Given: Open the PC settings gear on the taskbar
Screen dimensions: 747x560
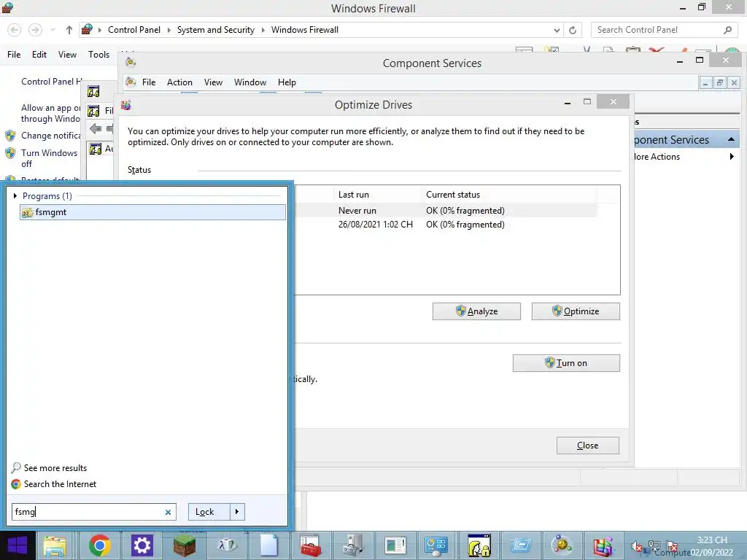Looking at the screenshot, I should tap(142, 545).
